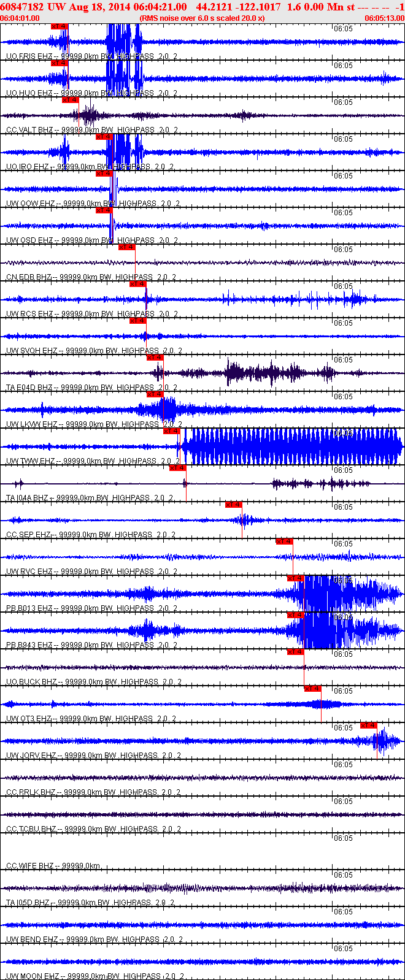This screenshot has width=405, height=980.
Task: Click the UW.BEND EHZ station label
Action: coord(33,940)
